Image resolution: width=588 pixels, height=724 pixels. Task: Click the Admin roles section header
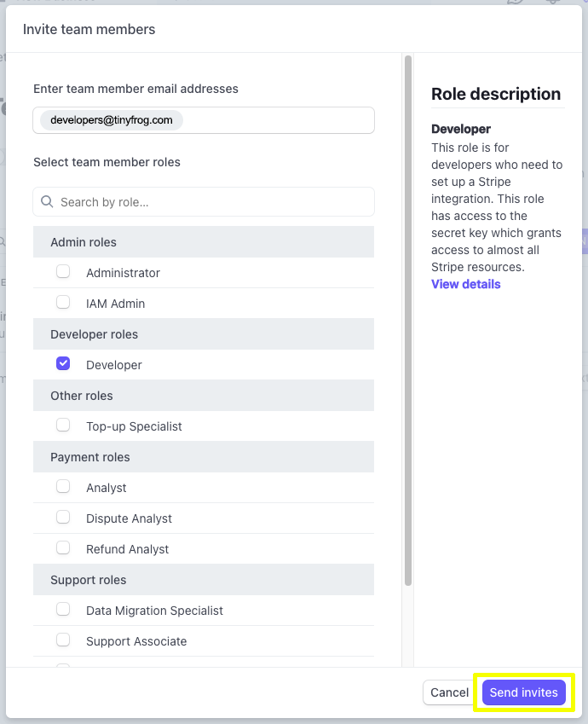(x=203, y=242)
